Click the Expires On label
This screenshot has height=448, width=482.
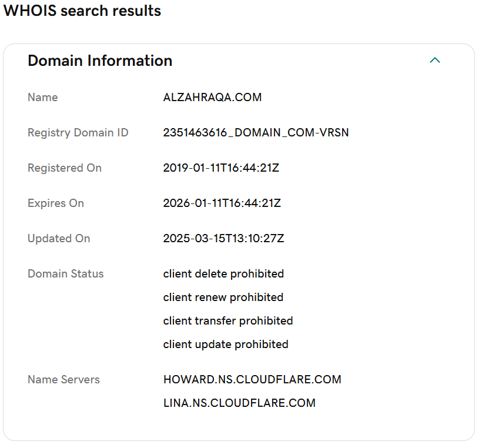56,203
